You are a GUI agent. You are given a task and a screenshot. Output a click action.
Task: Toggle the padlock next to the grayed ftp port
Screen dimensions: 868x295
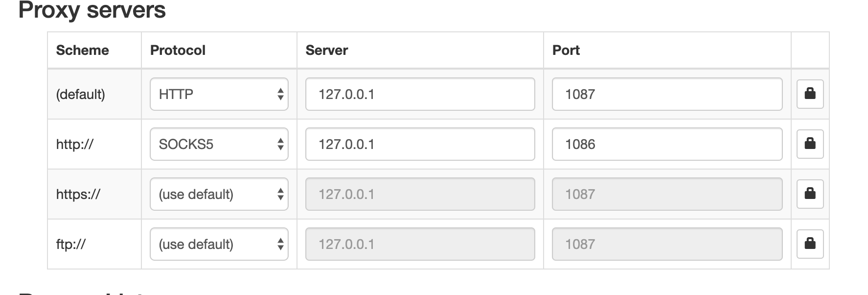tap(809, 244)
